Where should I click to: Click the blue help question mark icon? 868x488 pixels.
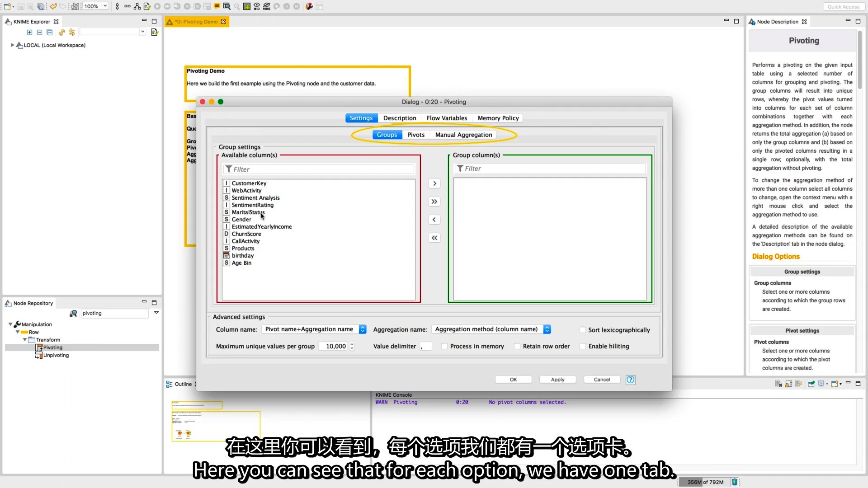point(631,380)
